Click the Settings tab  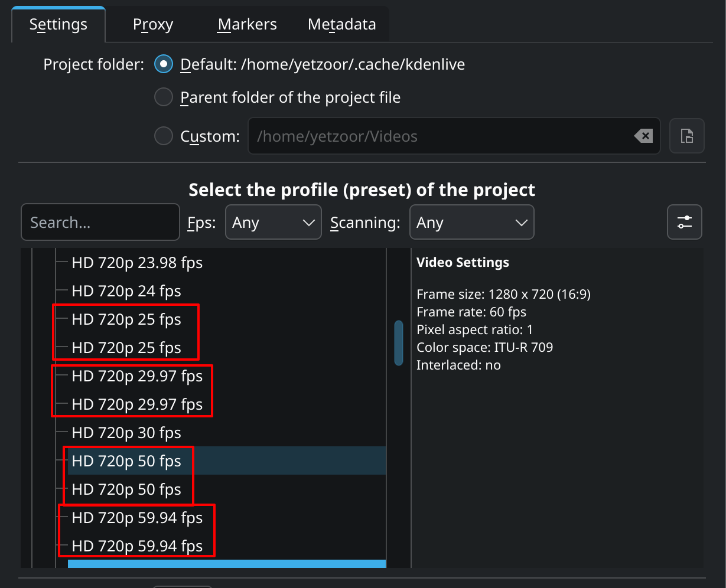click(x=58, y=25)
